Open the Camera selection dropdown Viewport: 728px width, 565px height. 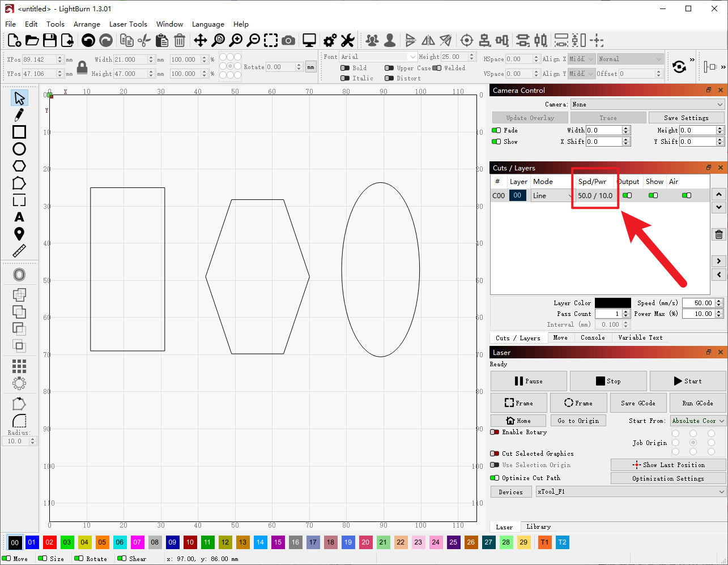[648, 104]
